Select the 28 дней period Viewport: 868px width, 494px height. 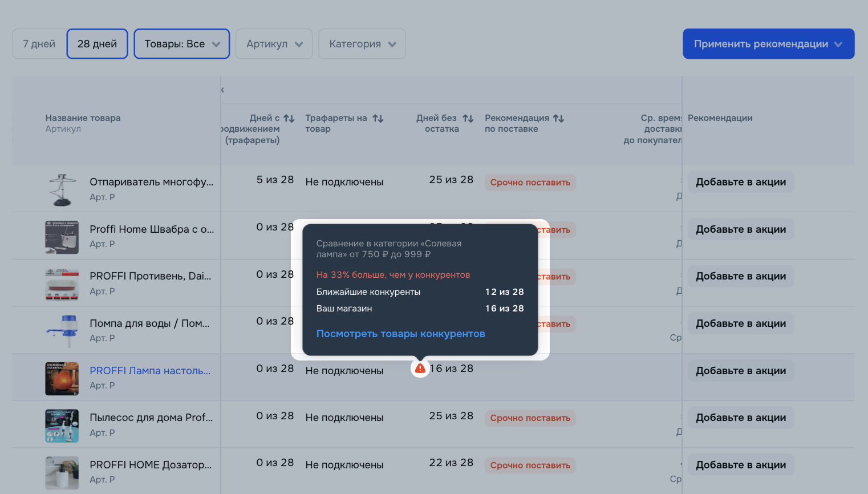(97, 44)
